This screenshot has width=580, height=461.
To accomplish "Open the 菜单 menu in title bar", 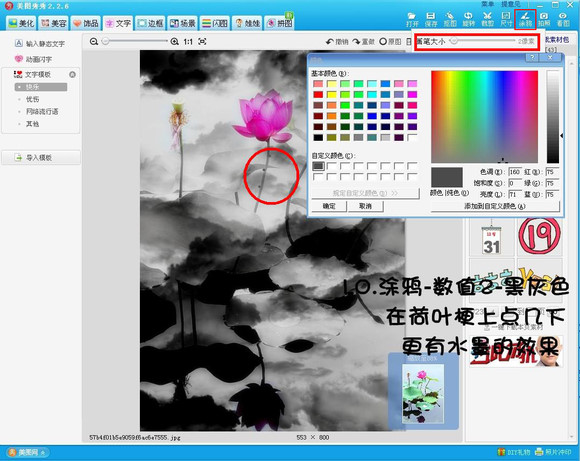I will click(x=488, y=4).
